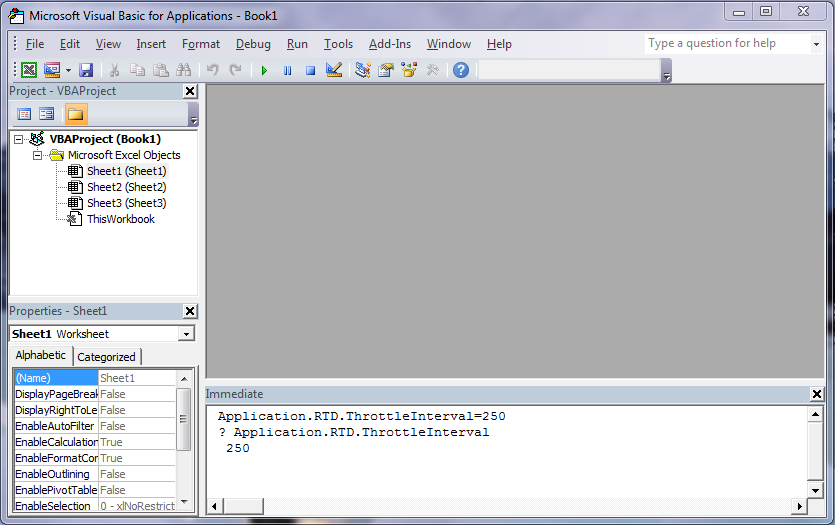The image size is (835, 525).
Task: Click the Break pause icon
Action: [287, 70]
